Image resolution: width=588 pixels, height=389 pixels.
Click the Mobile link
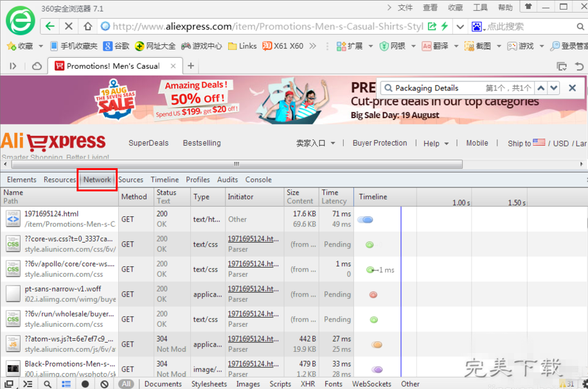tap(477, 143)
